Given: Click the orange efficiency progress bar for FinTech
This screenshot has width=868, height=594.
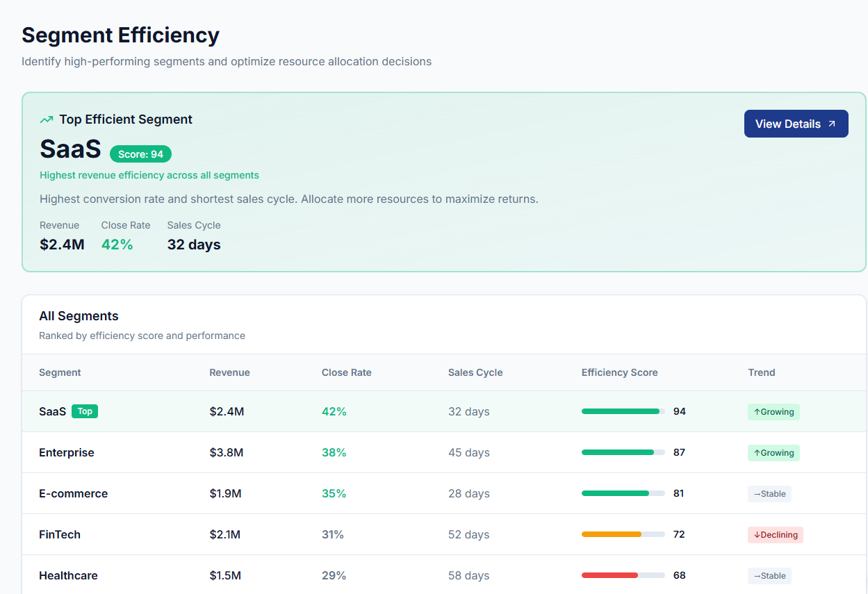Looking at the screenshot, I should click(612, 534).
